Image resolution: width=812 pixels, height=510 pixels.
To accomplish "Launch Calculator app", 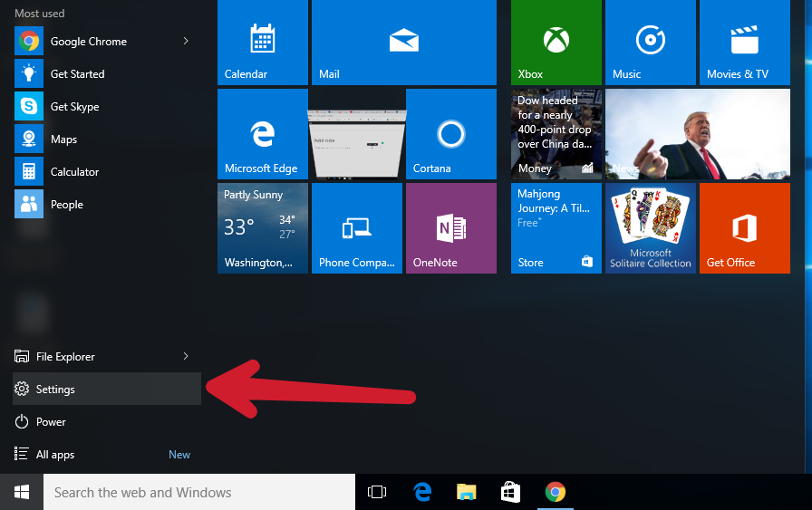I will coord(107,172).
